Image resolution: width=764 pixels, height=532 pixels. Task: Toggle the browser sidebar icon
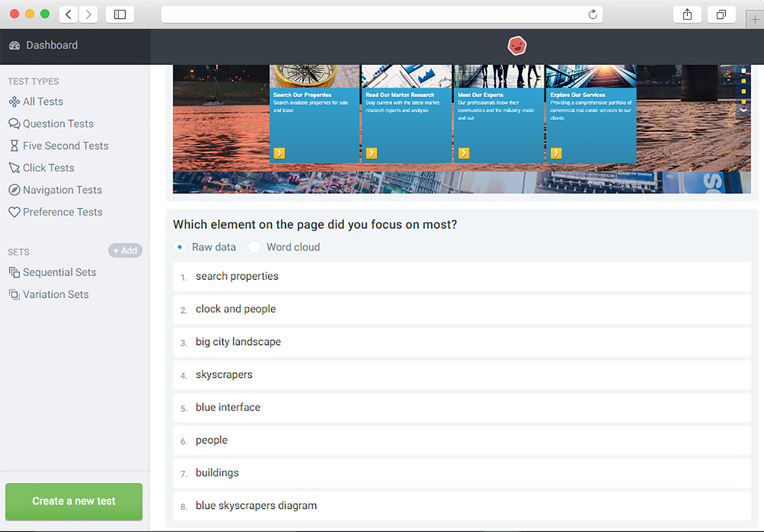[x=120, y=15]
